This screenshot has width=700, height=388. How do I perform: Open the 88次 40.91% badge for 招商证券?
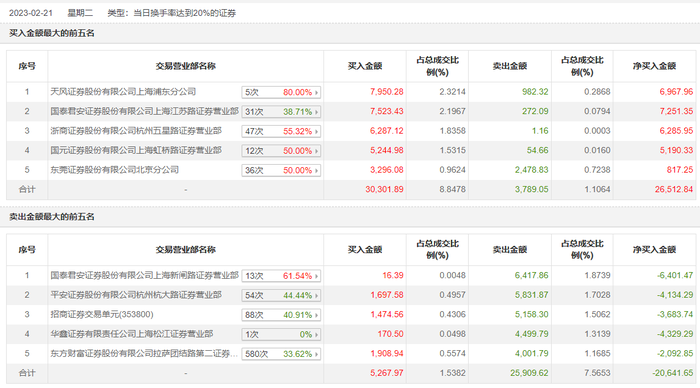click(x=281, y=315)
